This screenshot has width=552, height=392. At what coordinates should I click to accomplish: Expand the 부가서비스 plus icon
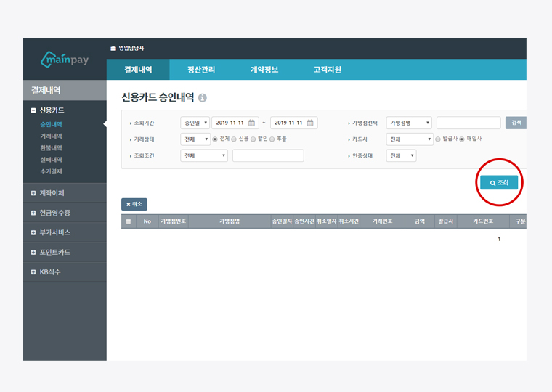tap(33, 232)
